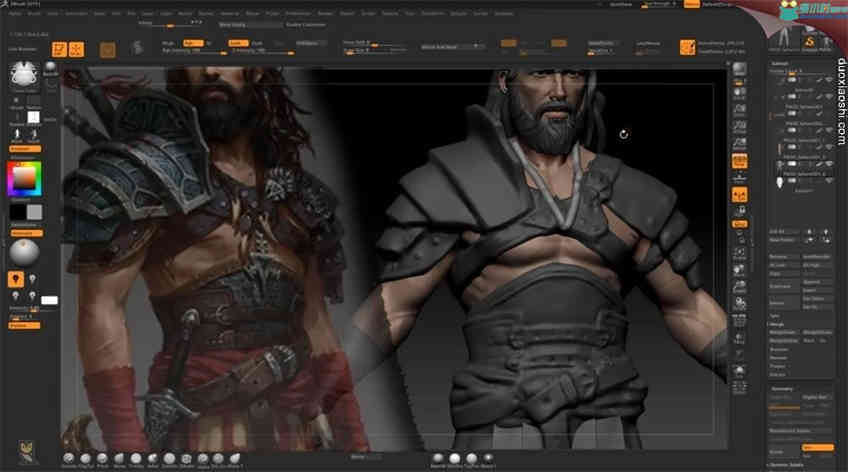Open the current brush thumbnail picker
Screen dimensions: 848x472
pos(24,75)
